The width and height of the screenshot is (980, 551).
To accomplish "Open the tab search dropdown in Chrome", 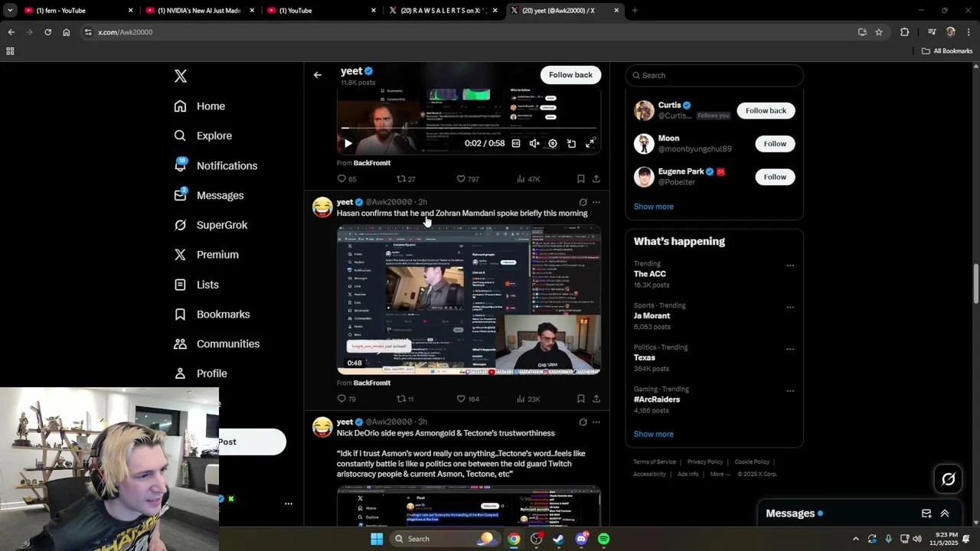I will (10, 11).
